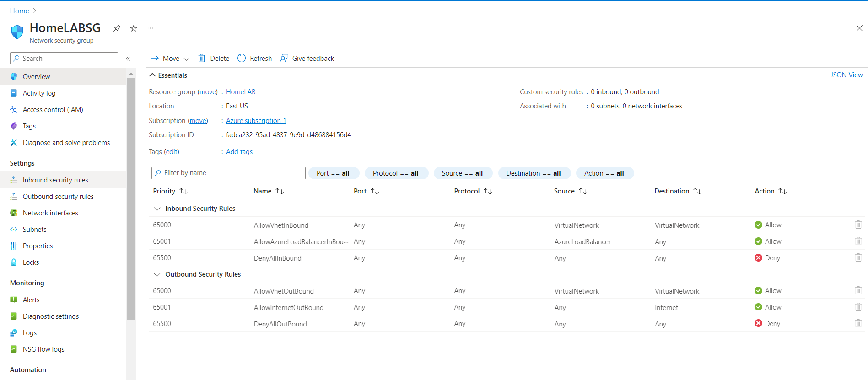
Task: Move subscription link
Action: (198, 121)
